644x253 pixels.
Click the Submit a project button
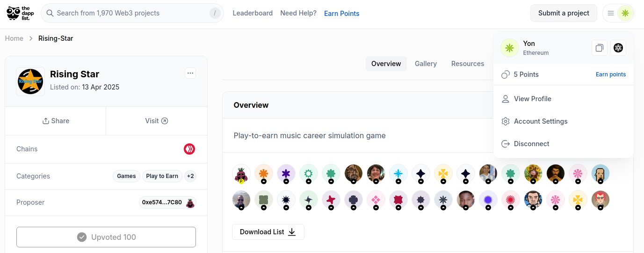[x=564, y=13]
